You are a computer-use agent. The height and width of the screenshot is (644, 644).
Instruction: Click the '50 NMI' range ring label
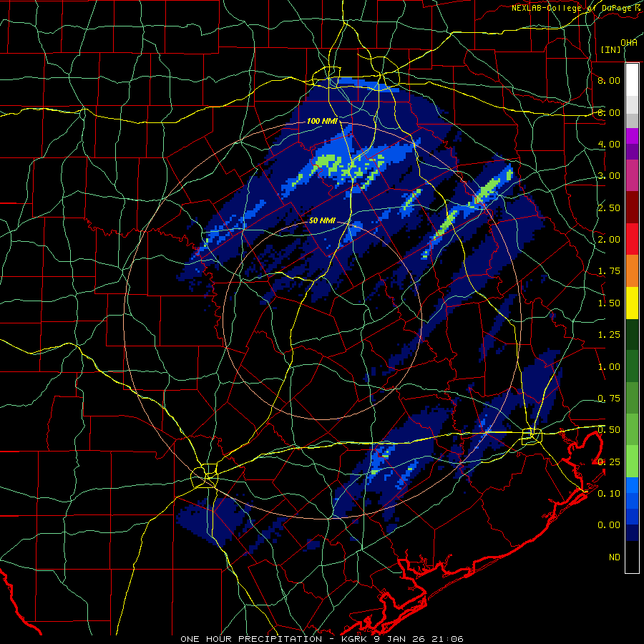[x=323, y=220]
